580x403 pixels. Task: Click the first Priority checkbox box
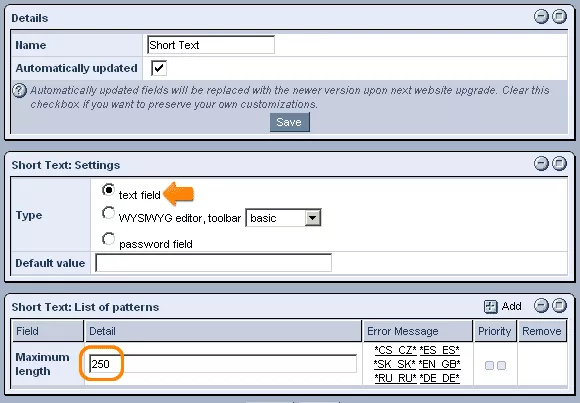(489, 366)
